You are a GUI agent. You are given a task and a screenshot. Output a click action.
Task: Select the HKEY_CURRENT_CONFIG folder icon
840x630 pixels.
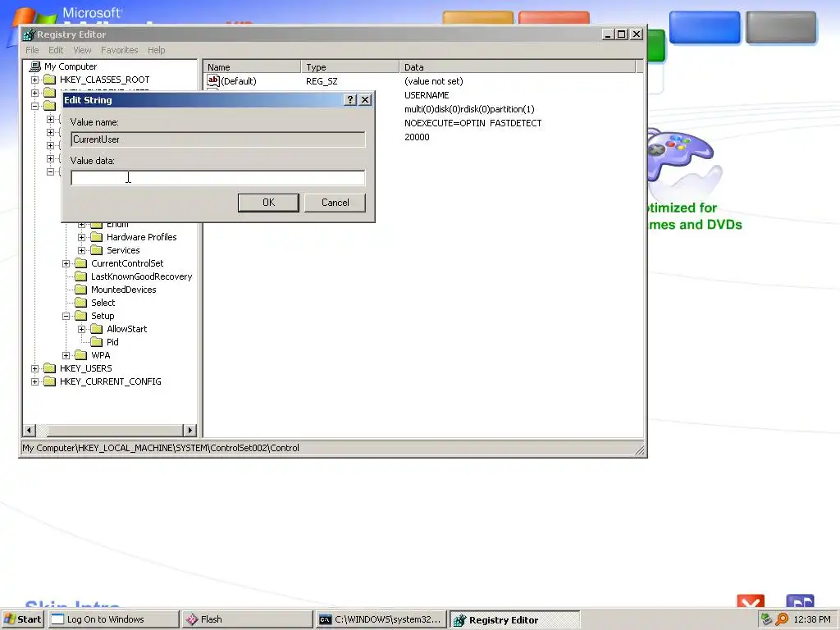(x=49, y=381)
